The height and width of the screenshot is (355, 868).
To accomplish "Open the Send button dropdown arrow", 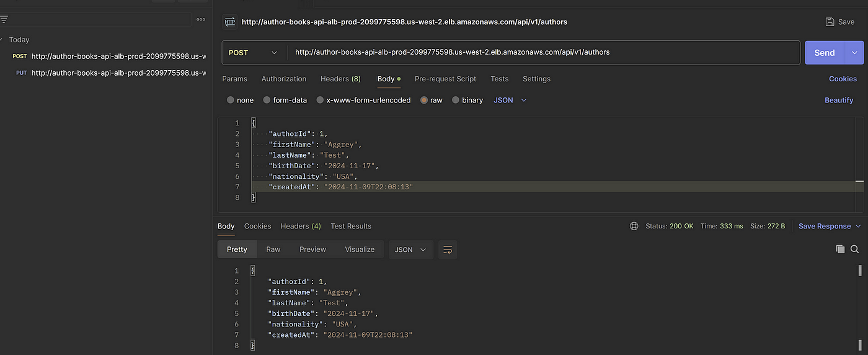I will pos(854,53).
